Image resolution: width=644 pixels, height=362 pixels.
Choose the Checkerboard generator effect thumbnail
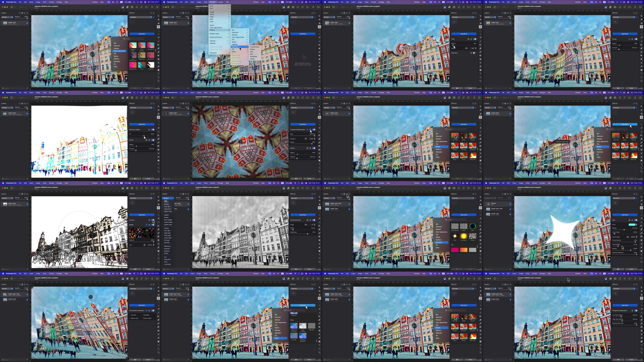(x=455, y=226)
